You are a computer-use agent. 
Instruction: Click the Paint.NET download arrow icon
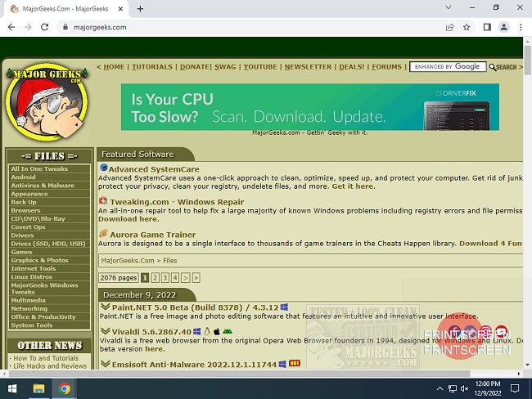pyautogui.click(x=106, y=307)
